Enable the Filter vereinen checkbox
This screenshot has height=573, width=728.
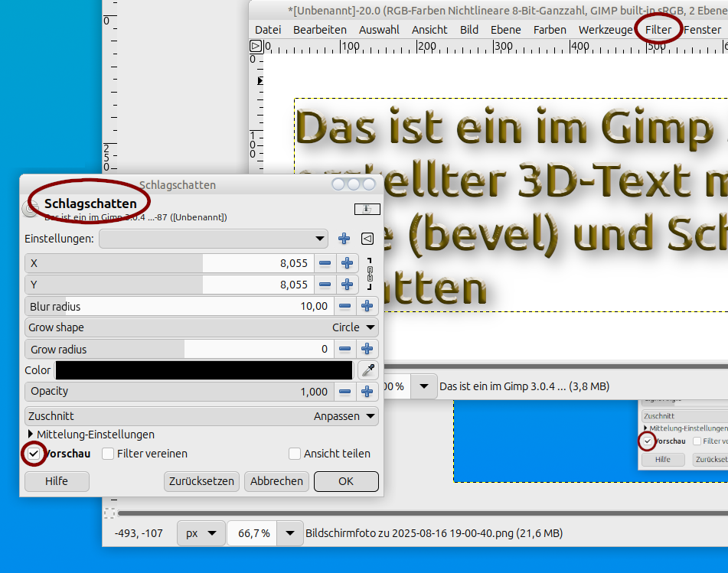point(108,454)
